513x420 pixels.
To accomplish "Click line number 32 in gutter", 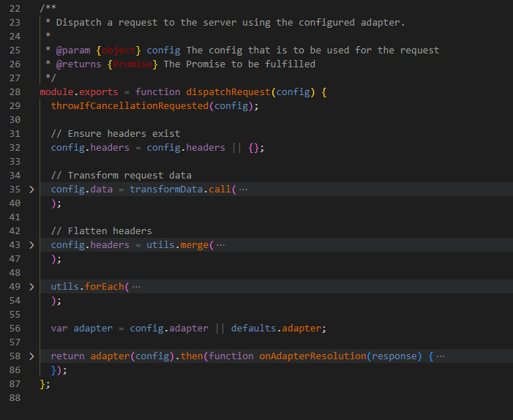I will [15, 148].
